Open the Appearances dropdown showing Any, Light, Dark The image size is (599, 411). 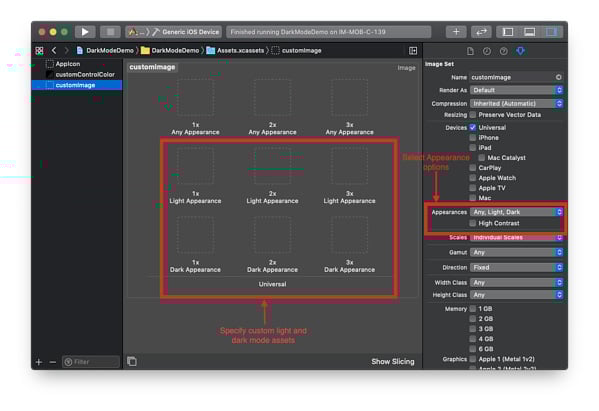(516, 212)
